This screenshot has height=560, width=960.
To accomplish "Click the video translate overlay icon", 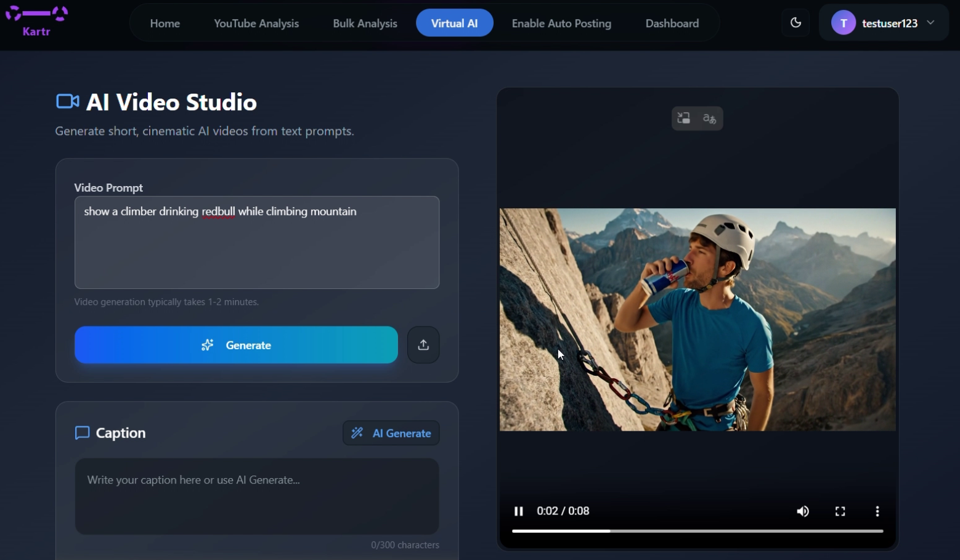I will pyautogui.click(x=710, y=118).
